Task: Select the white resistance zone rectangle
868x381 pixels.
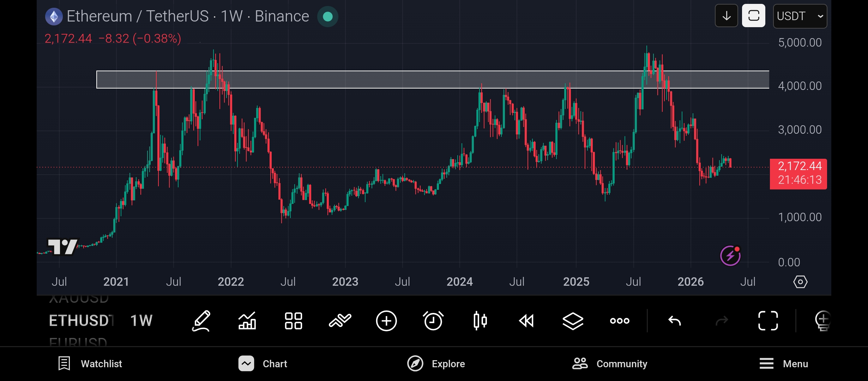Action: (x=433, y=79)
